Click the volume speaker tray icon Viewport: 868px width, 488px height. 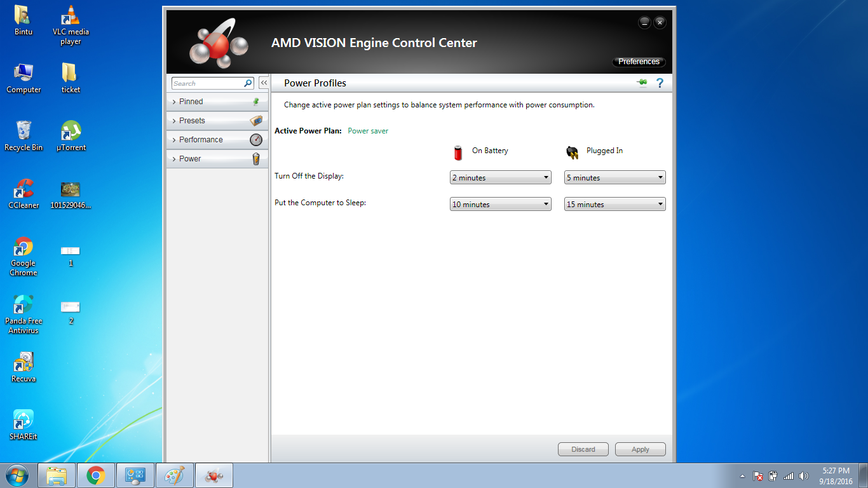804,476
